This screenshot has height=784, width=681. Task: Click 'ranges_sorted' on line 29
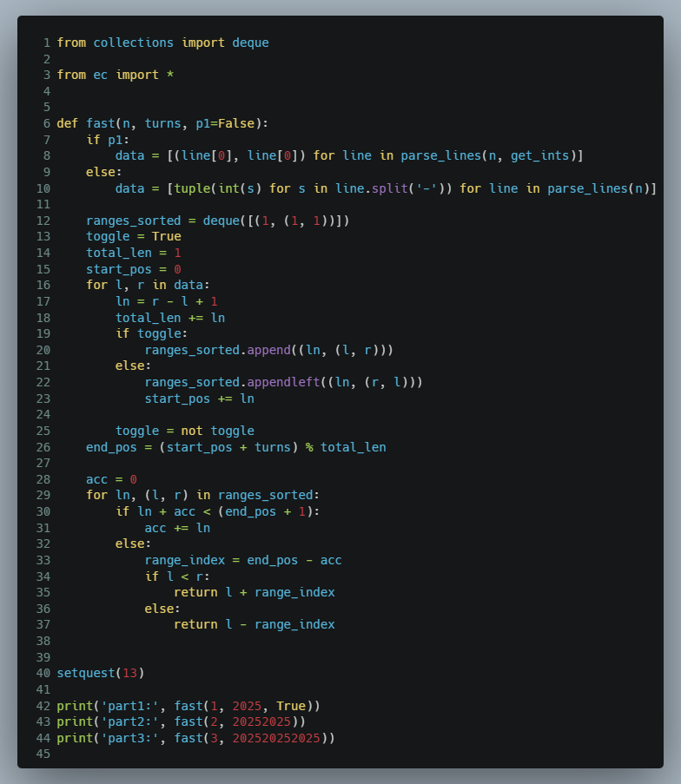265,496
